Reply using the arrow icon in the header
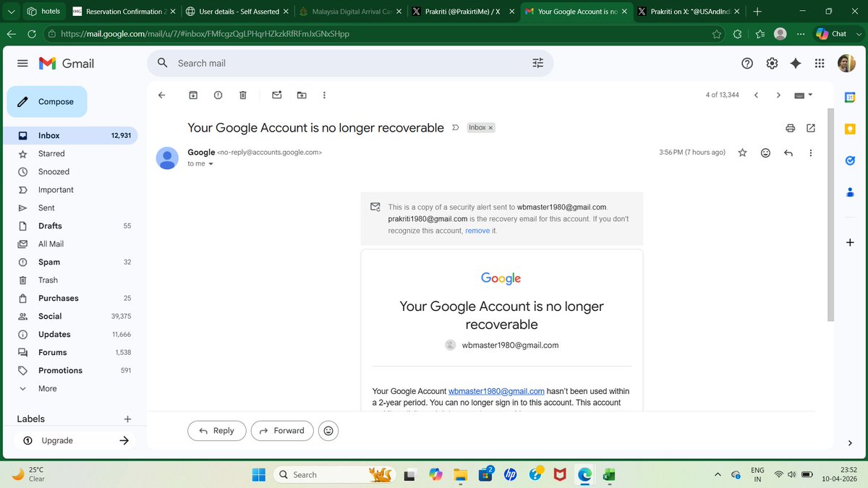Image resolution: width=868 pixels, height=488 pixels. click(788, 153)
